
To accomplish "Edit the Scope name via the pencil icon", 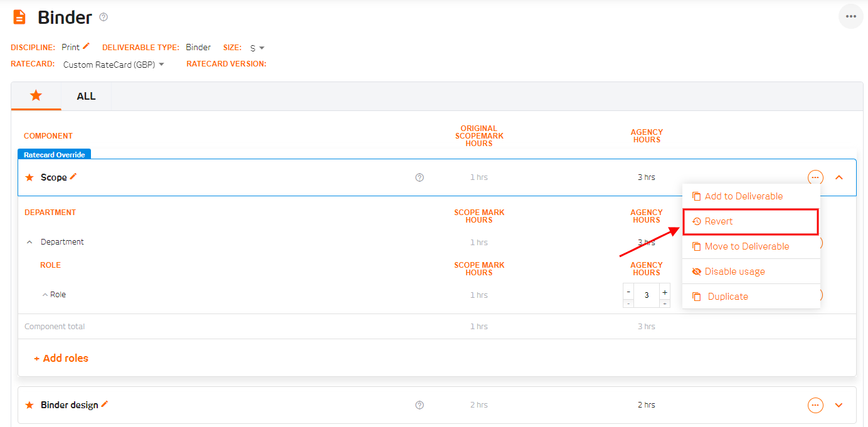I will pos(73,176).
